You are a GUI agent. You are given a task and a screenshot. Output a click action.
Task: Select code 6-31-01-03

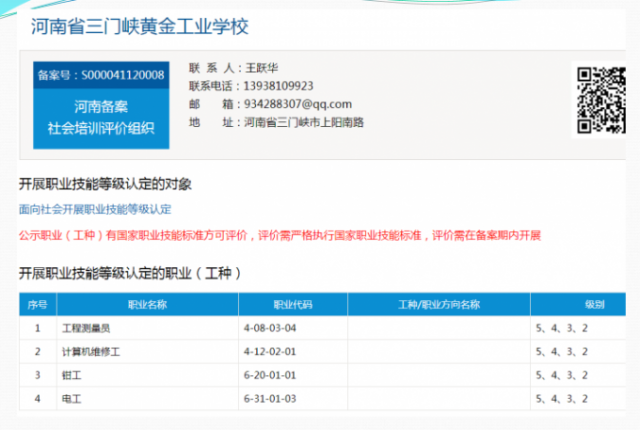pyautogui.click(x=270, y=399)
